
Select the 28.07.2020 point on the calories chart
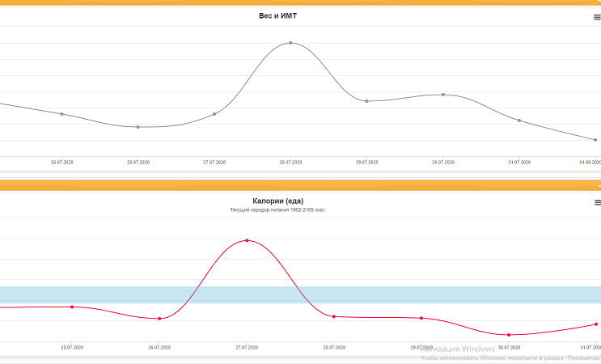[x=334, y=317]
